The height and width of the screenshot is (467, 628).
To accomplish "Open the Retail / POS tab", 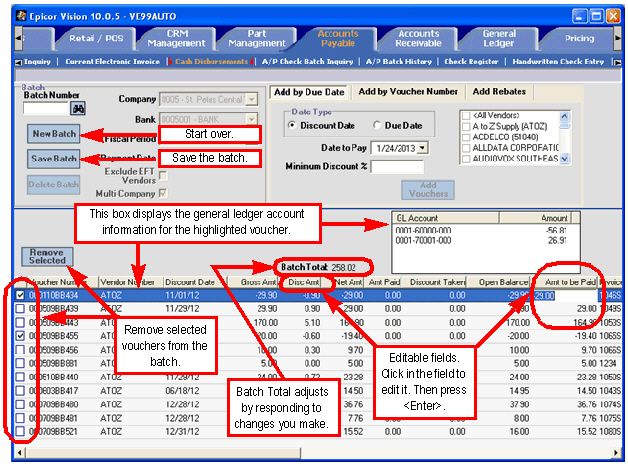I will coord(96,38).
